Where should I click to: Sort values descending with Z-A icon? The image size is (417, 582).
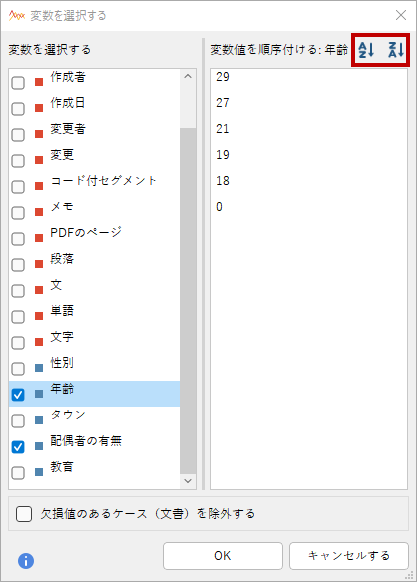pos(395,50)
